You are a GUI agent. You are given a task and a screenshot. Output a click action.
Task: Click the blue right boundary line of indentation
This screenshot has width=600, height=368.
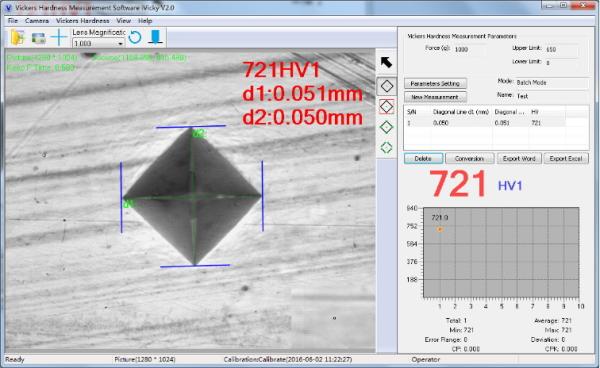(262, 196)
